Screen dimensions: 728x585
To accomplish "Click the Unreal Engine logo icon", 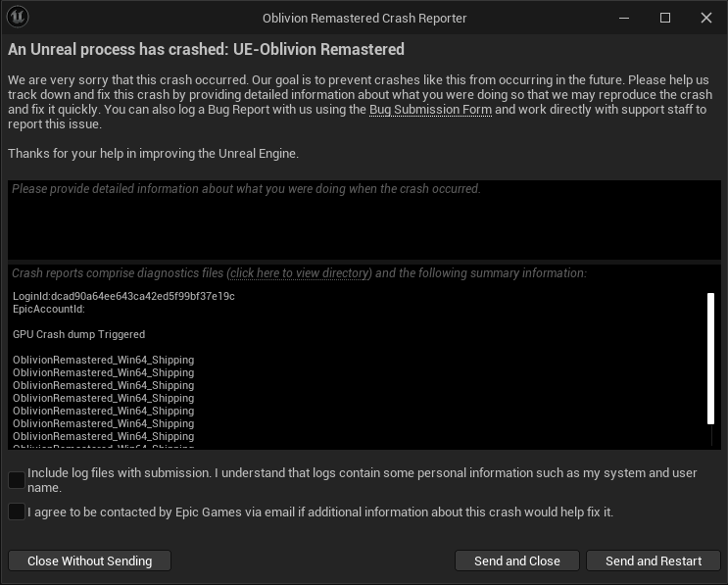I will (18, 18).
